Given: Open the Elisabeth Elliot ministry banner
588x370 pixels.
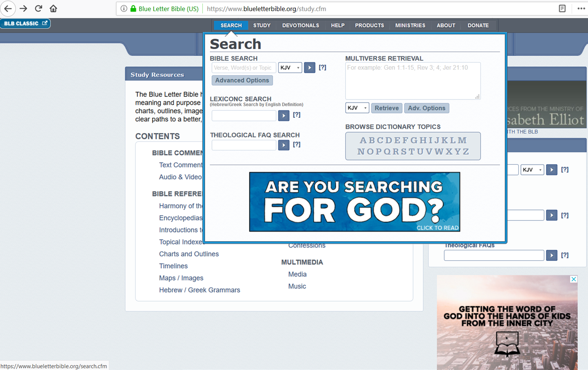Looking at the screenshot, I should pyautogui.click(x=546, y=104).
